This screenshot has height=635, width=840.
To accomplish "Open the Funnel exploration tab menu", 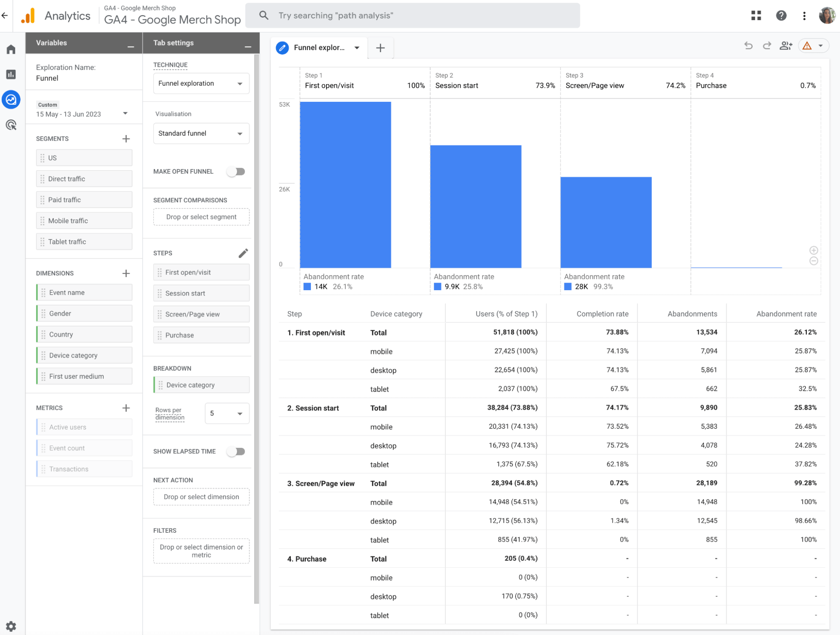I will (357, 48).
